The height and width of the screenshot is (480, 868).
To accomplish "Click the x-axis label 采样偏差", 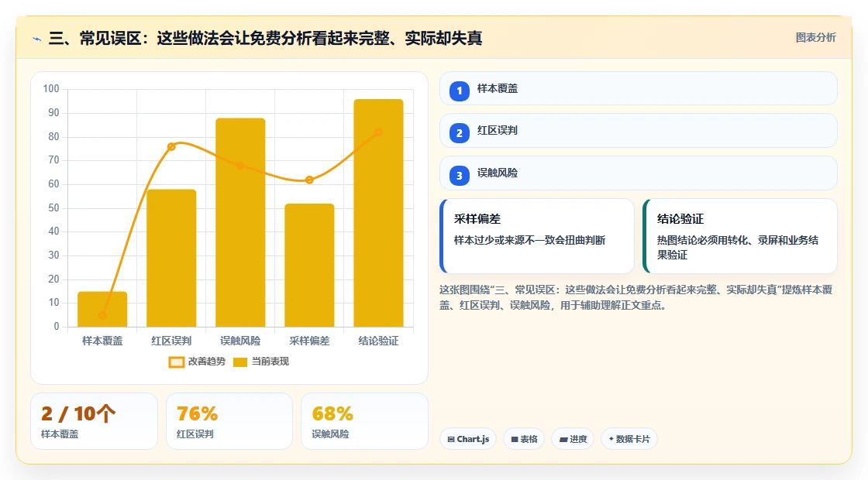I will (309, 341).
